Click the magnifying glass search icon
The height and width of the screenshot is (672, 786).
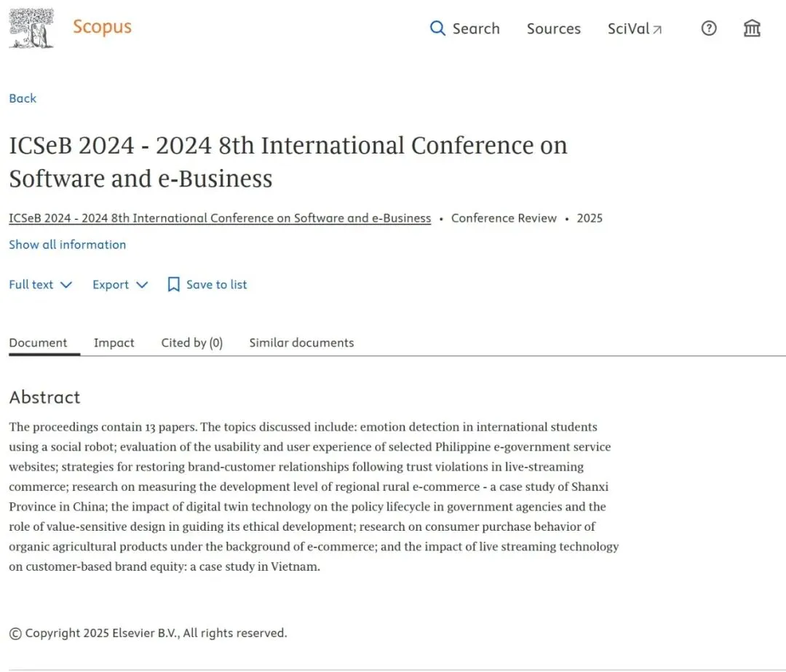tap(437, 28)
